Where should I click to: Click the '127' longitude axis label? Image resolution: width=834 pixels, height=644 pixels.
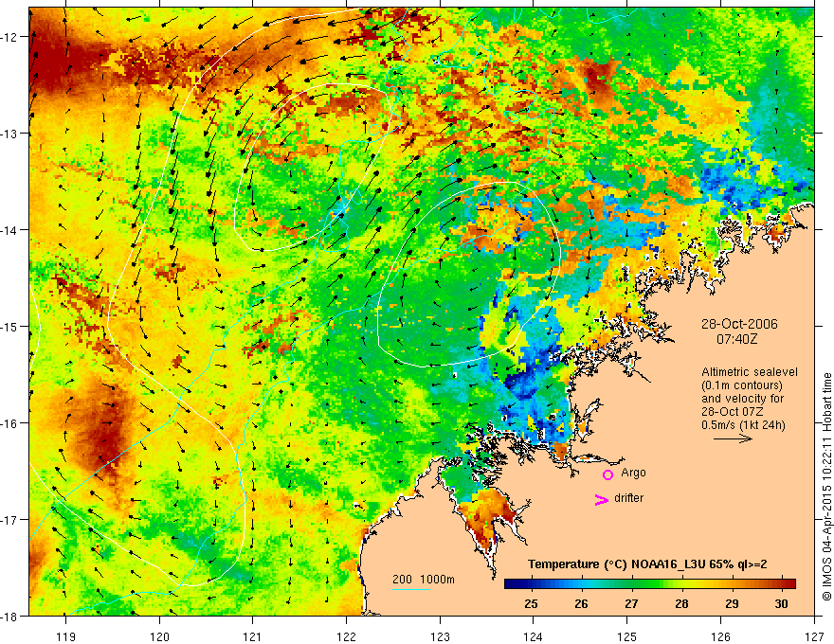click(814, 636)
